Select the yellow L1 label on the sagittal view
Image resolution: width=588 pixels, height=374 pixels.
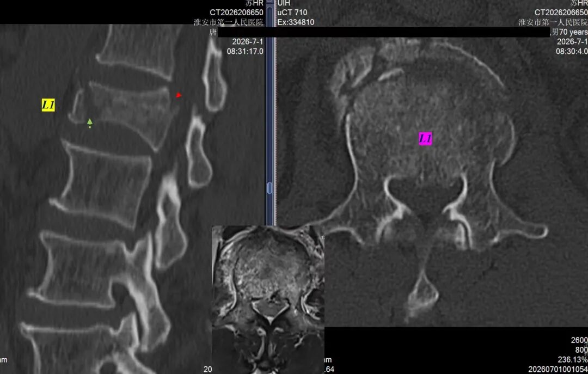[48, 106]
